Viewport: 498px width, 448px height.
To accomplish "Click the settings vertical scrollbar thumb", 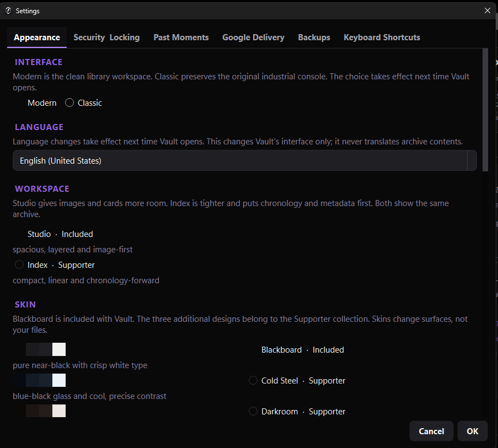I will (x=485, y=110).
